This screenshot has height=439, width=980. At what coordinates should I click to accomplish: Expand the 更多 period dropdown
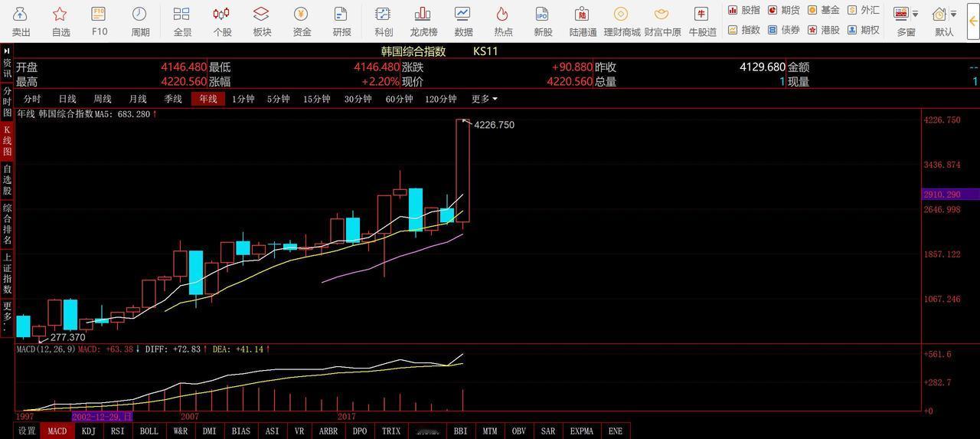pyautogui.click(x=484, y=99)
